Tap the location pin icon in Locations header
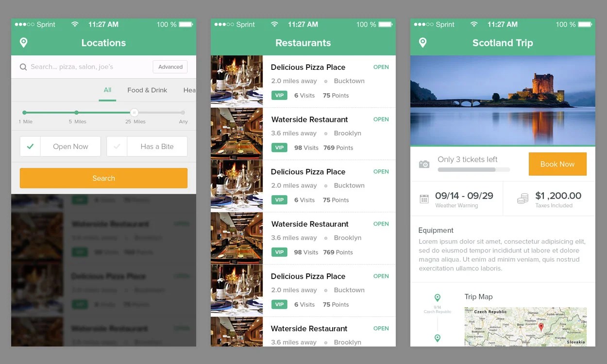The height and width of the screenshot is (364, 607). pos(23,43)
